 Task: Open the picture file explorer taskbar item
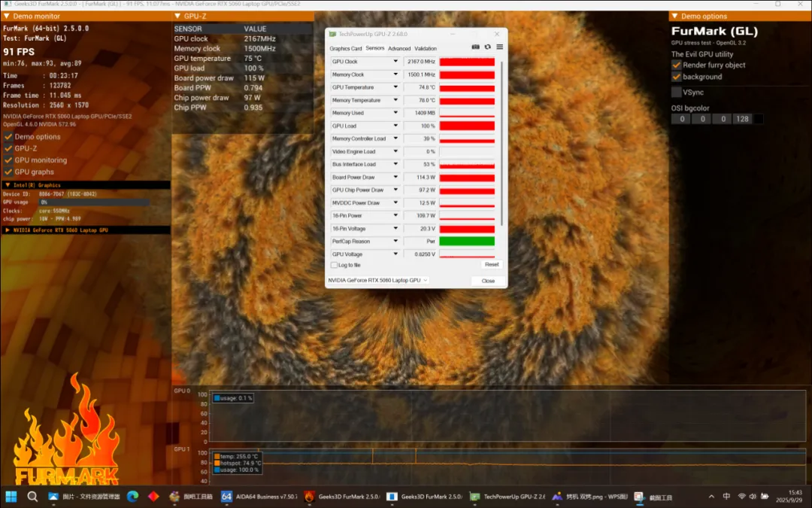[84, 496]
